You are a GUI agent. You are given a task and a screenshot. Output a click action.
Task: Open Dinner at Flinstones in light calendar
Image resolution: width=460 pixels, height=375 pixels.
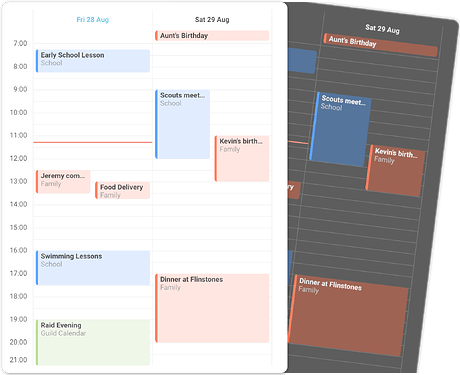tap(212, 308)
